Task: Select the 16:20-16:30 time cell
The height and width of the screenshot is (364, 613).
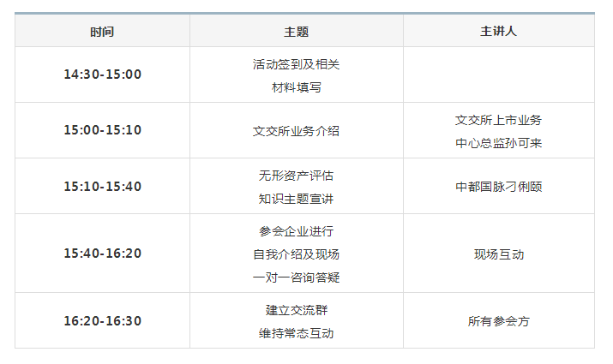Action: [x=102, y=320]
